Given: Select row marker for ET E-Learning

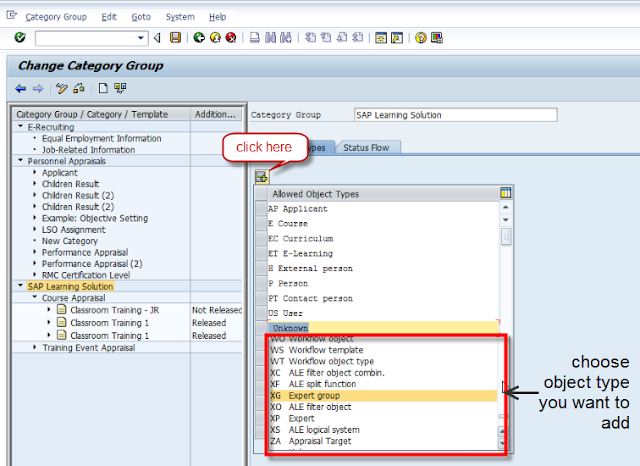Looking at the screenshot, I should (x=261, y=253).
